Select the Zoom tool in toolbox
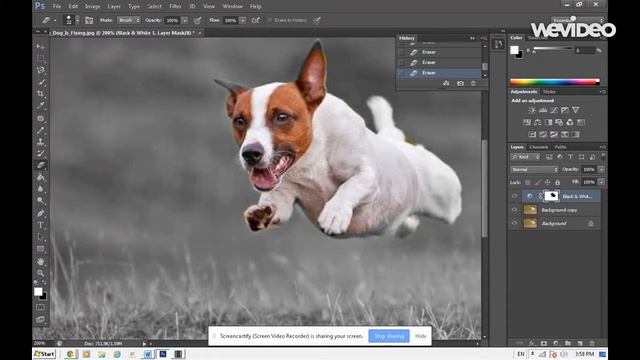 (40, 273)
